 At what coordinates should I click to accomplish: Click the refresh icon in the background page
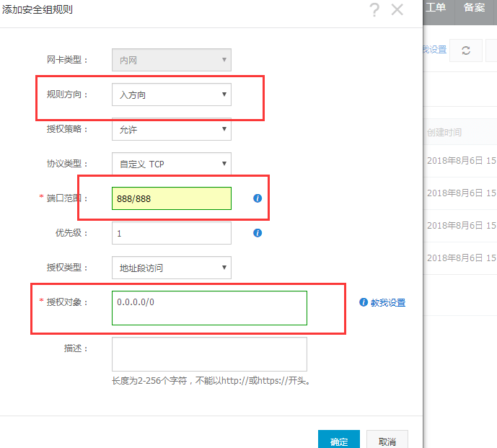point(466,50)
